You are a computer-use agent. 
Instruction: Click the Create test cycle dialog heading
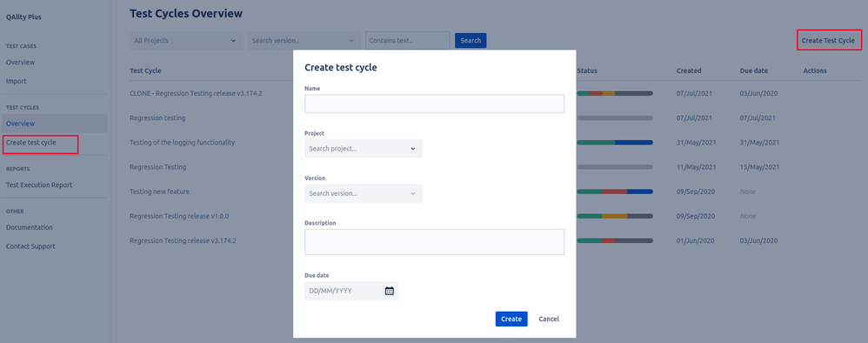point(341,68)
